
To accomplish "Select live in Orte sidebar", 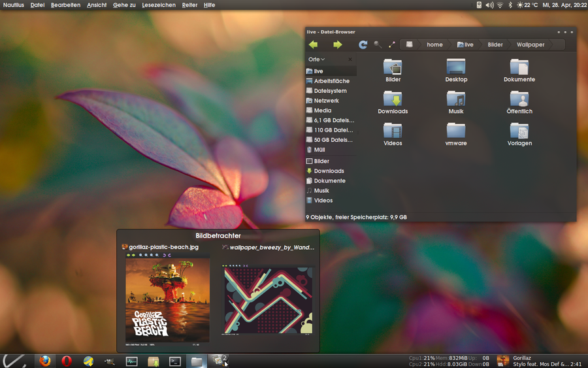I will 331,71.
